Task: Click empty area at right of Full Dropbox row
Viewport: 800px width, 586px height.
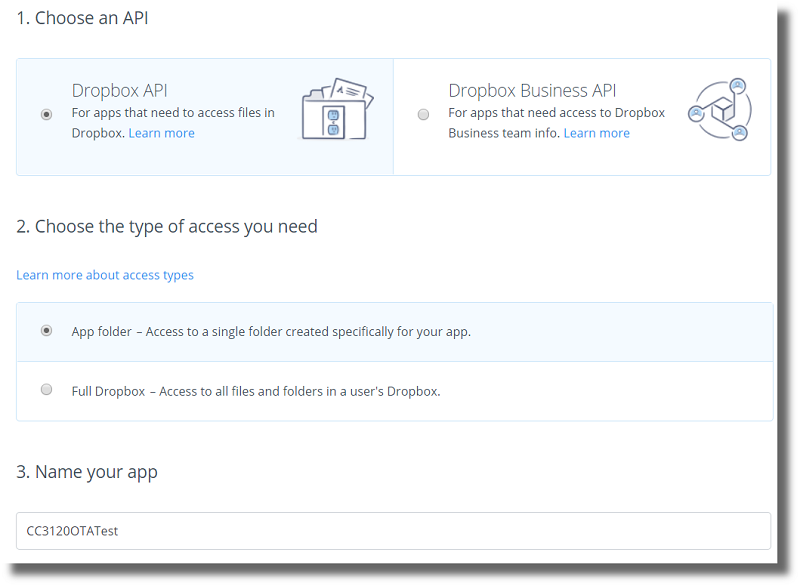Action: [620, 391]
